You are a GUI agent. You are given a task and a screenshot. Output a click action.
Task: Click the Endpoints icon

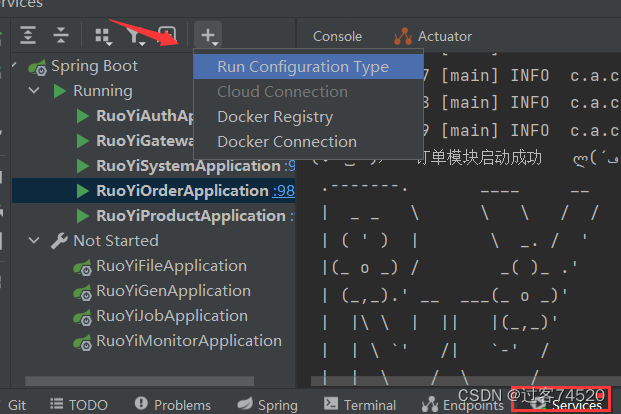pyautogui.click(x=430, y=404)
